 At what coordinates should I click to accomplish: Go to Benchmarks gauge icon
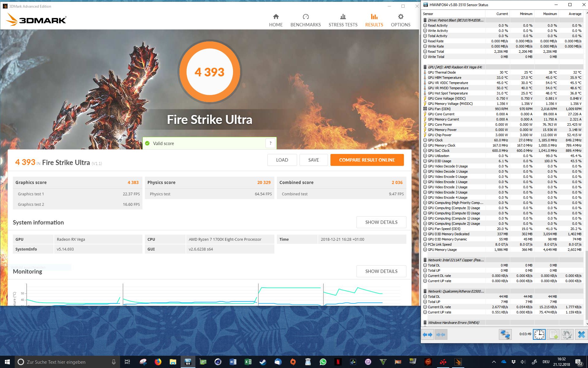305,17
